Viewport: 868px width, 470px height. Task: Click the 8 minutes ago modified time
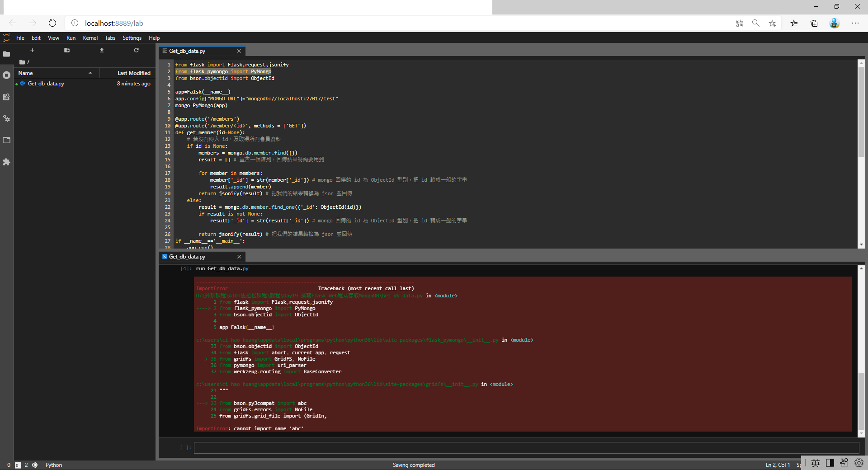(133, 84)
